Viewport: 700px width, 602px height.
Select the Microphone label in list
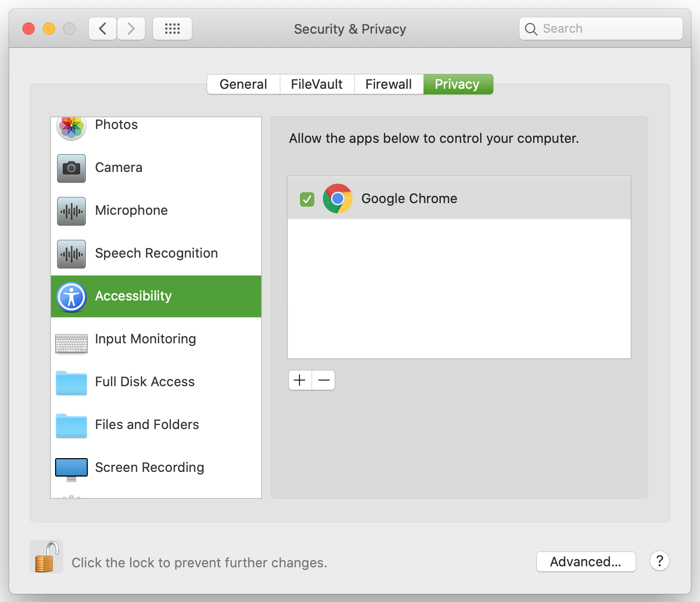pos(132,211)
